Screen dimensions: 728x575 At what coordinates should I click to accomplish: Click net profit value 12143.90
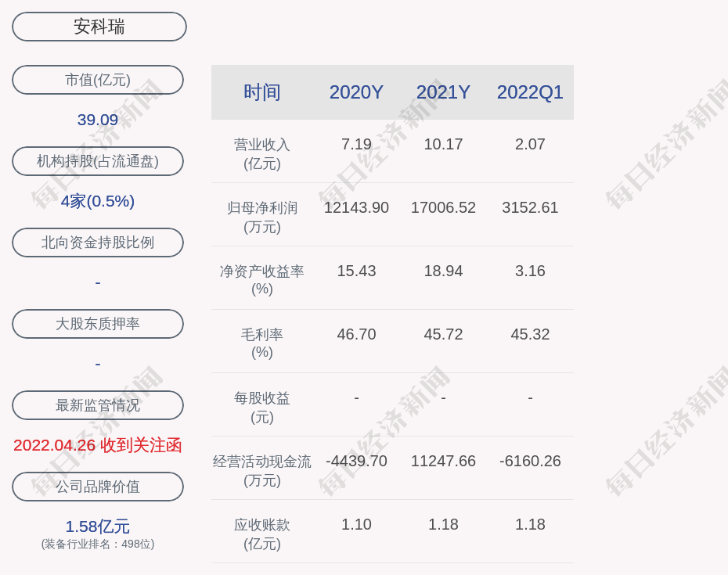click(356, 207)
